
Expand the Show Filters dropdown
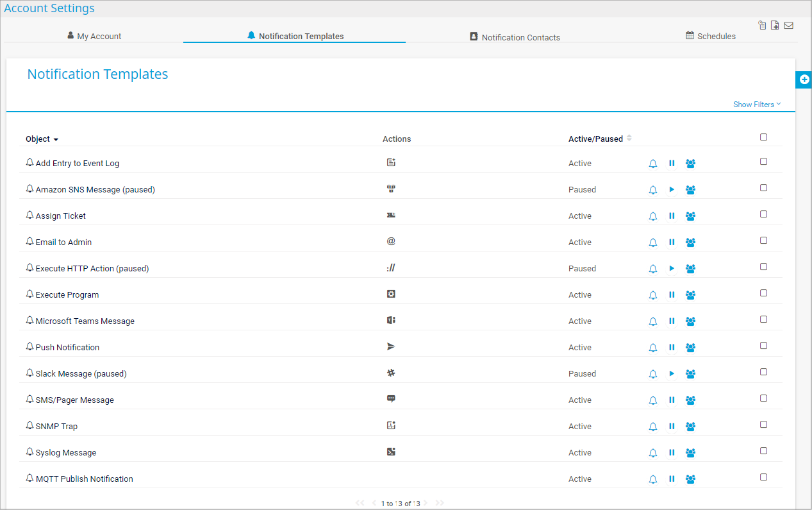[756, 105]
